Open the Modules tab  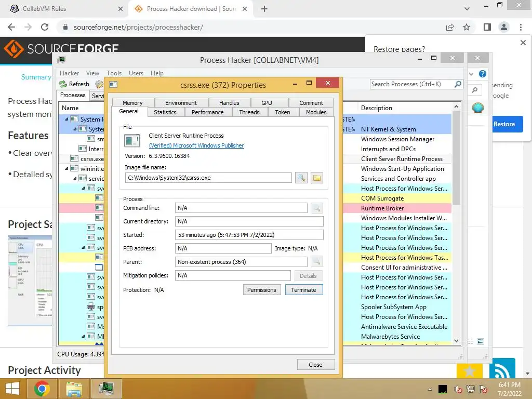(x=316, y=112)
